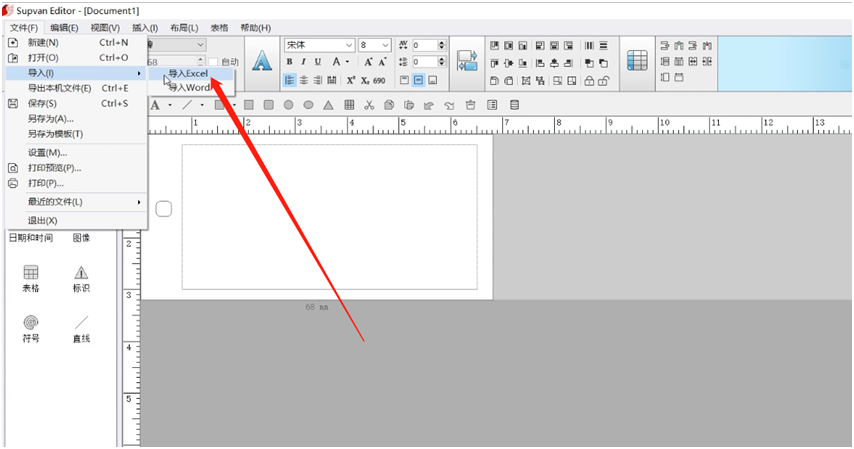Choose 导入Word from the import submenu
This screenshot has width=854, height=449.
(x=190, y=88)
